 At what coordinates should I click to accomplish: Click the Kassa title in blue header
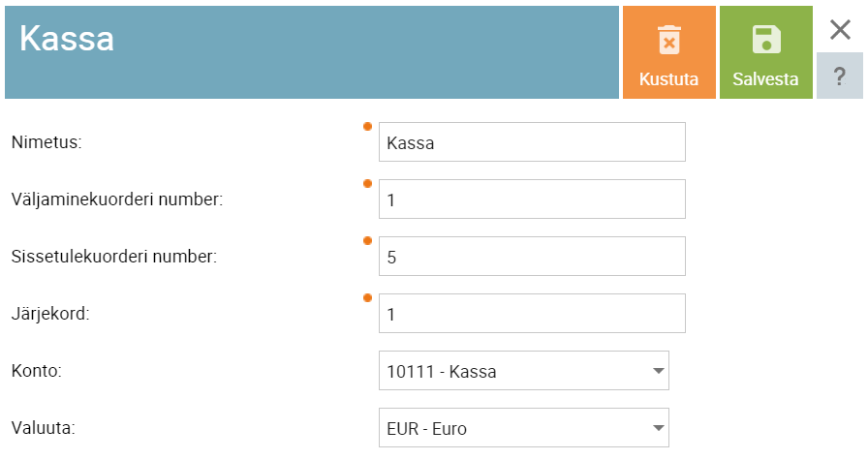tap(67, 39)
